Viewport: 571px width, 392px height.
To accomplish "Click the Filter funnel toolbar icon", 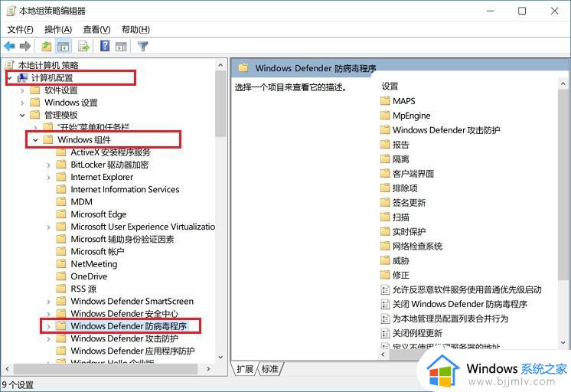I will click(142, 46).
